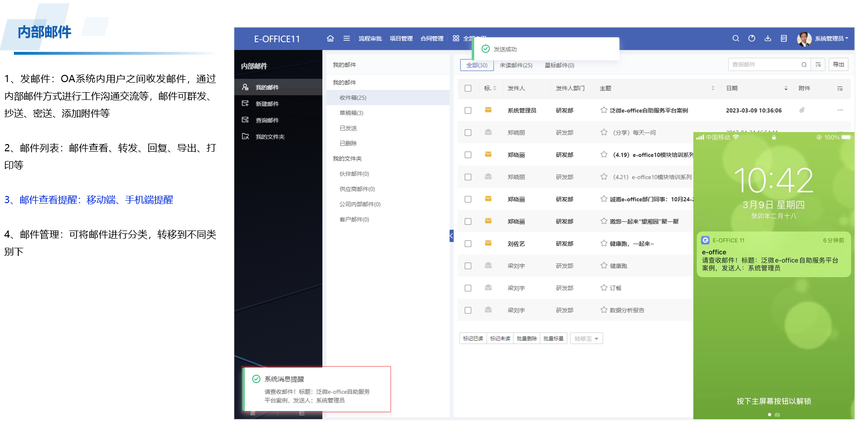This screenshot has height=425, width=868.
Task: Check the box for the (4.19) e-office10 training mail
Action: [x=468, y=155]
